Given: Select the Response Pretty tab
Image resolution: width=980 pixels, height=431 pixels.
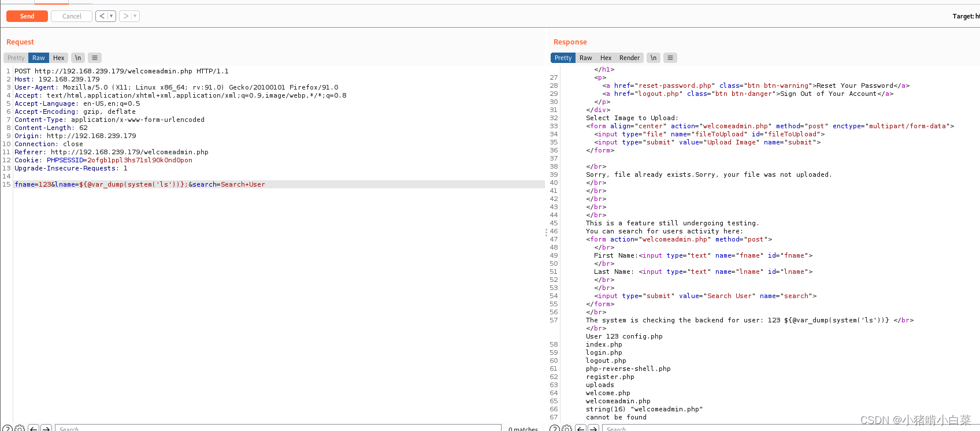Looking at the screenshot, I should point(563,58).
